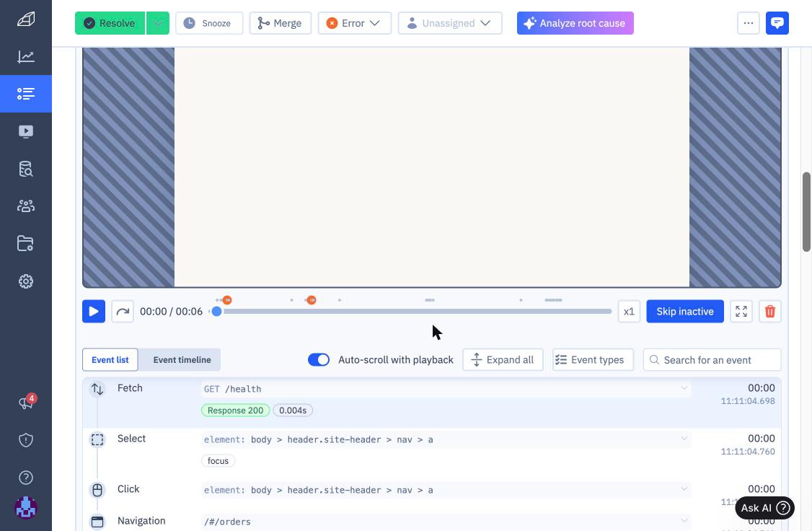Open the Error severity dropdown
Screen dimensions: 812x531
click(354, 23)
